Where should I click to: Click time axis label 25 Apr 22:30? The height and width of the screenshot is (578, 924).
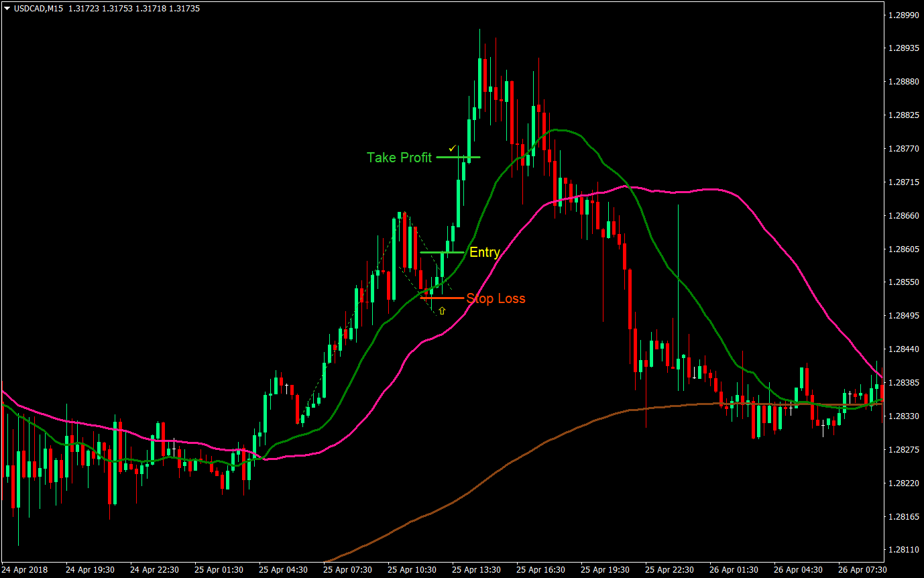(670, 570)
